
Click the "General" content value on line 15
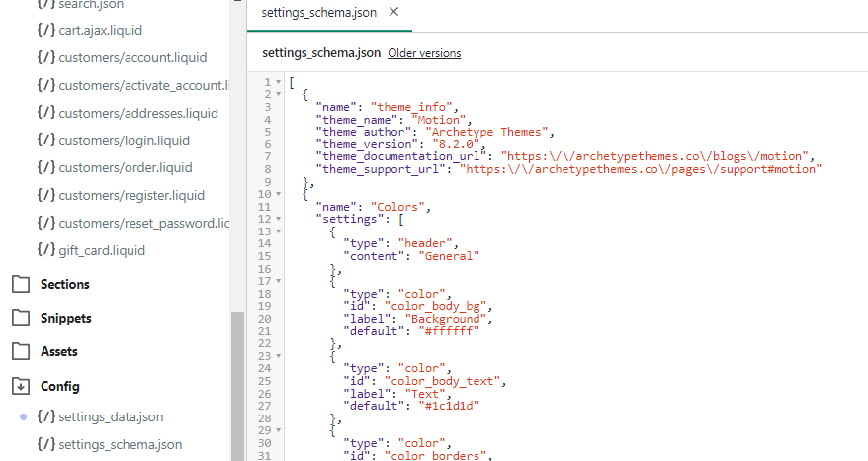pyautogui.click(x=449, y=256)
